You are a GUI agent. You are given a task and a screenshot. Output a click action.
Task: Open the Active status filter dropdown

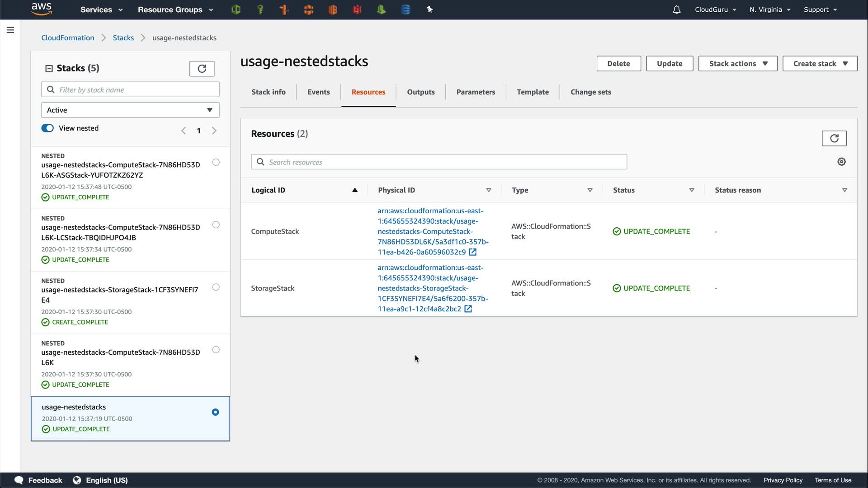click(x=130, y=110)
